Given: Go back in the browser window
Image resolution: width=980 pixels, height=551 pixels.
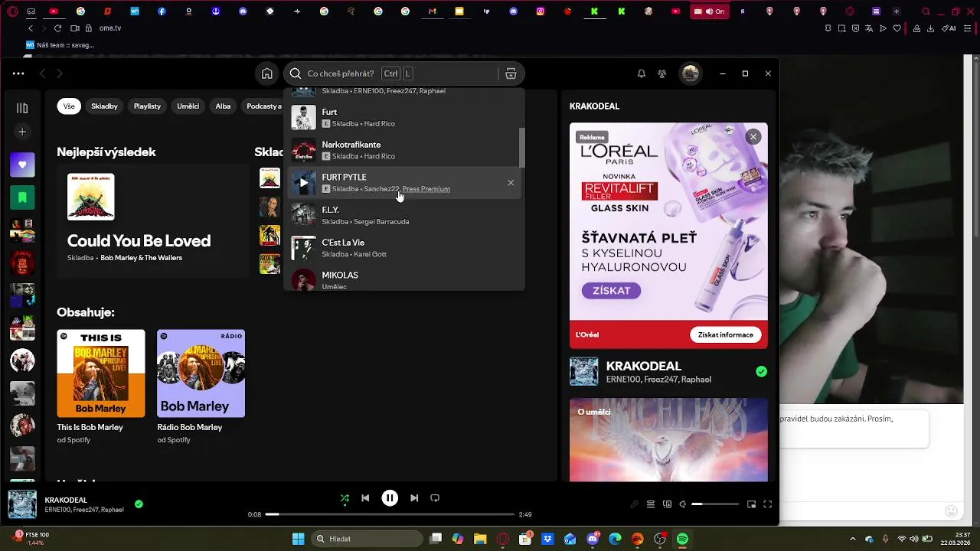Looking at the screenshot, I should (31, 28).
